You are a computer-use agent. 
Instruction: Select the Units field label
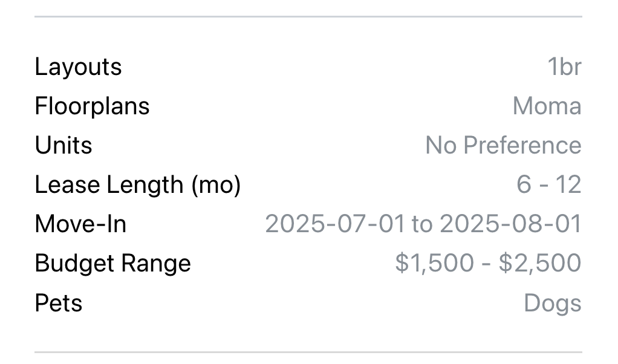point(63,145)
